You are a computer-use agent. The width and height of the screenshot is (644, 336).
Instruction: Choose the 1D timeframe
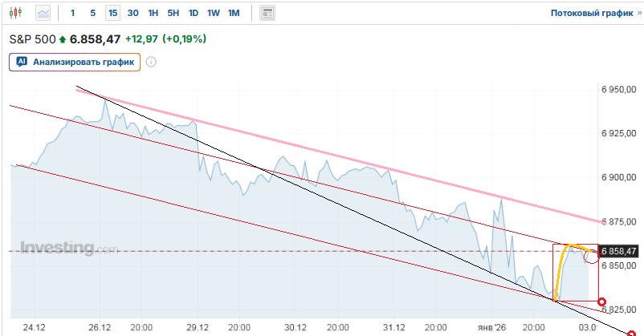click(x=193, y=13)
